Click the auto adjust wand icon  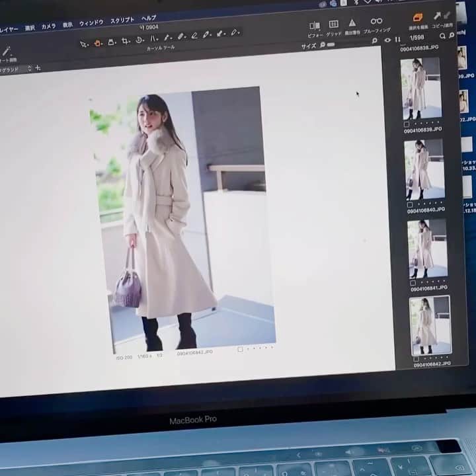6,52
